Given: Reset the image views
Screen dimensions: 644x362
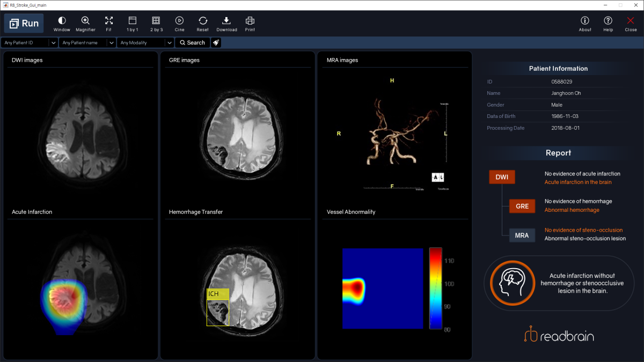Looking at the screenshot, I should tap(202, 23).
